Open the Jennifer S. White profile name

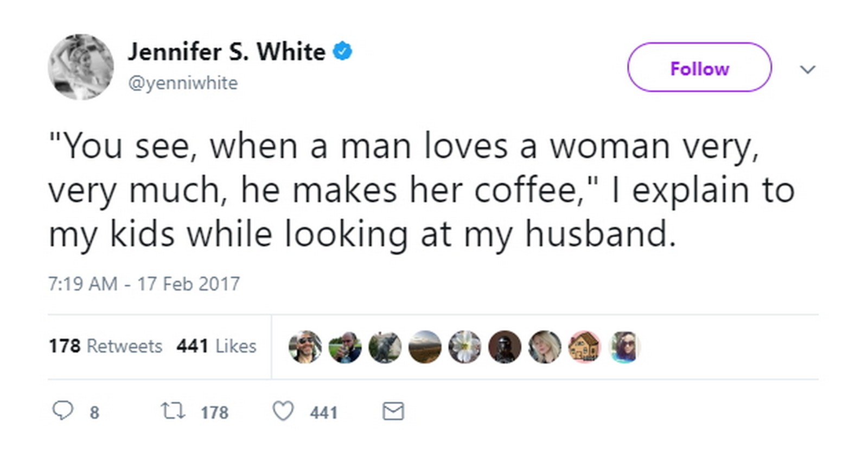pyautogui.click(x=226, y=52)
